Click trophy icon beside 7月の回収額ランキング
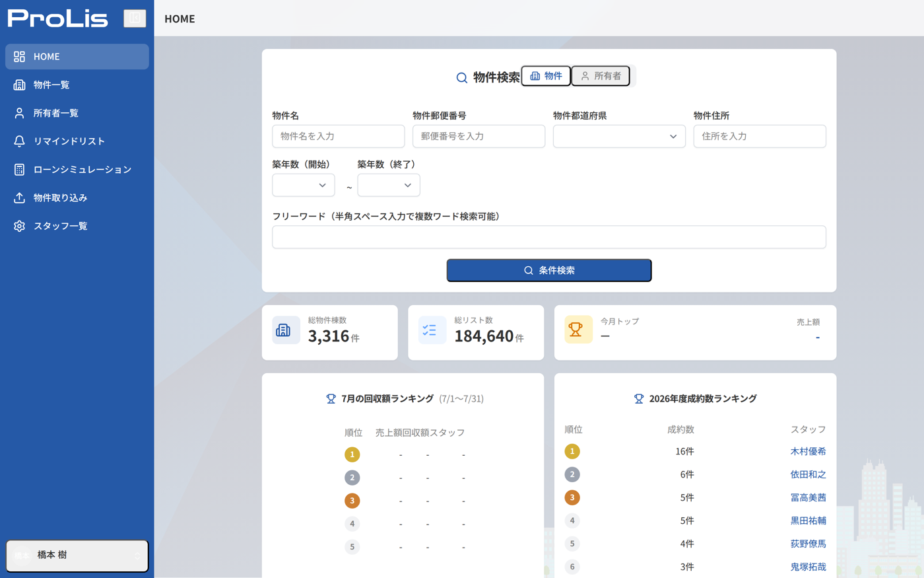The image size is (924, 578). click(x=331, y=399)
